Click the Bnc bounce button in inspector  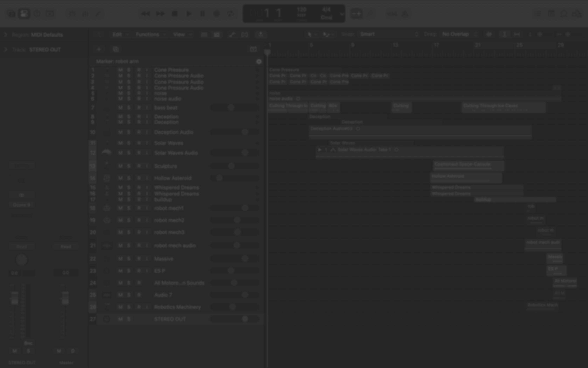coord(28,343)
